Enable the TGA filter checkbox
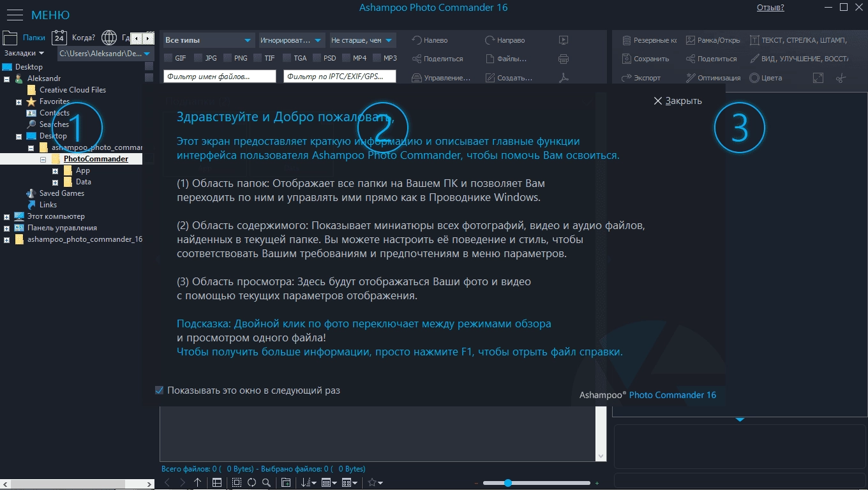 tap(287, 58)
